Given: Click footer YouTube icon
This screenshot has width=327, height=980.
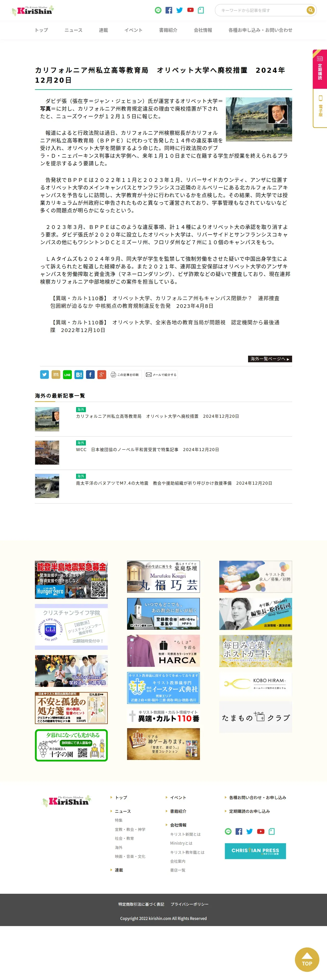Looking at the screenshot, I should click(261, 831).
